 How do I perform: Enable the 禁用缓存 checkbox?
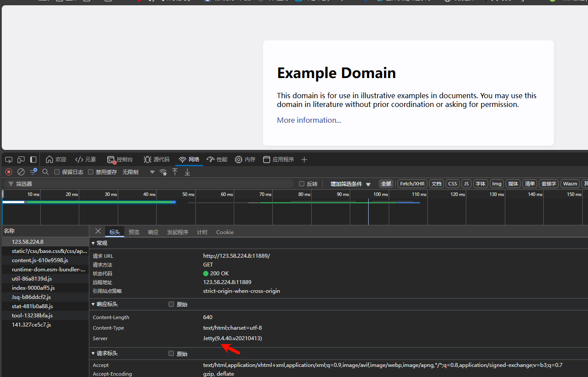coord(91,172)
